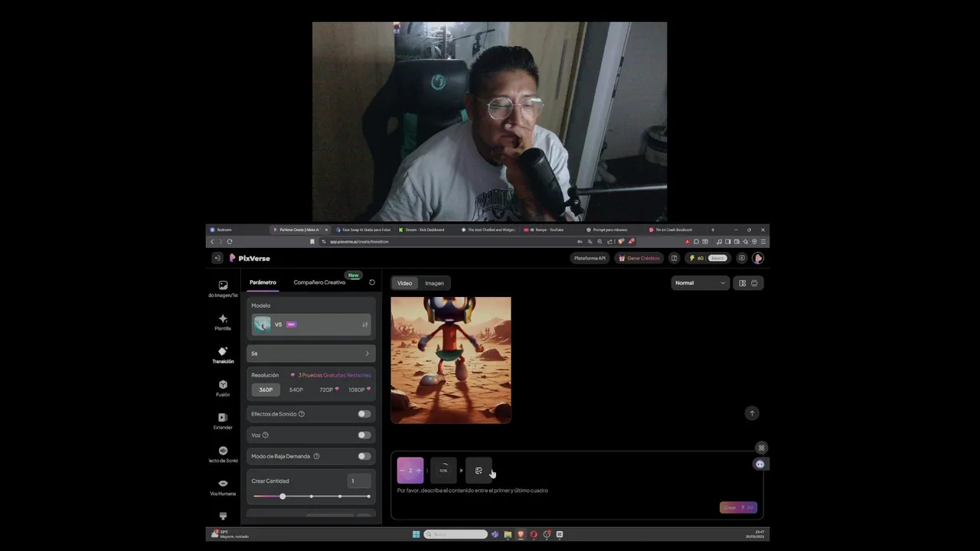Image resolution: width=980 pixels, height=551 pixels.
Task: Select the Transición sidebar tool
Action: 223,355
